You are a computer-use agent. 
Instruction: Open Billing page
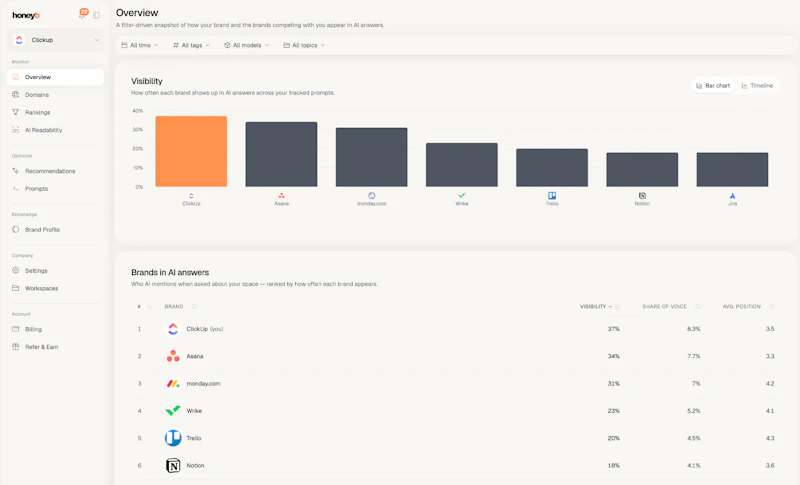(x=56, y=329)
